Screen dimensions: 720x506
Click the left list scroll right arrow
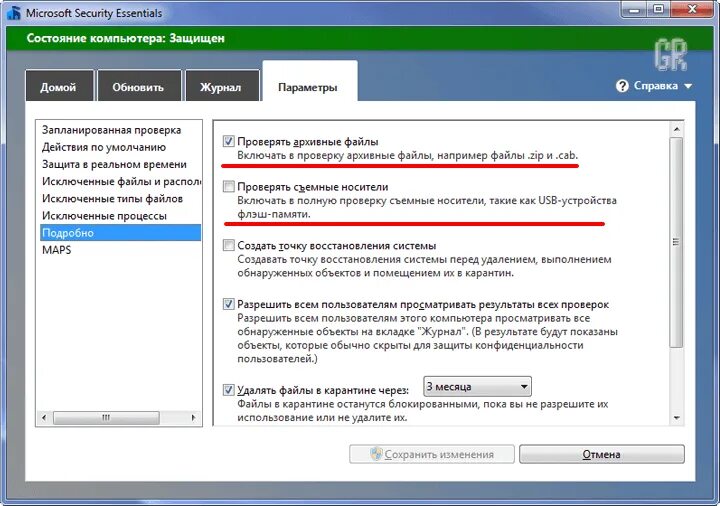click(193, 418)
